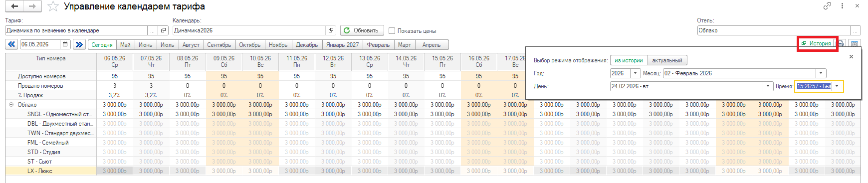Focus the Отель input field
Viewport: 868px width, 183px height.
click(x=774, y=30)
